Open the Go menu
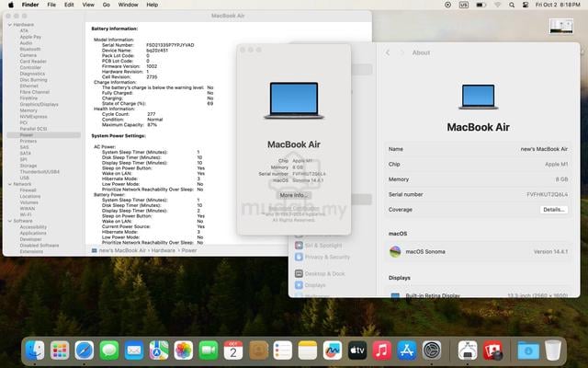Viewport: 588px width, 368px height. 107,5
